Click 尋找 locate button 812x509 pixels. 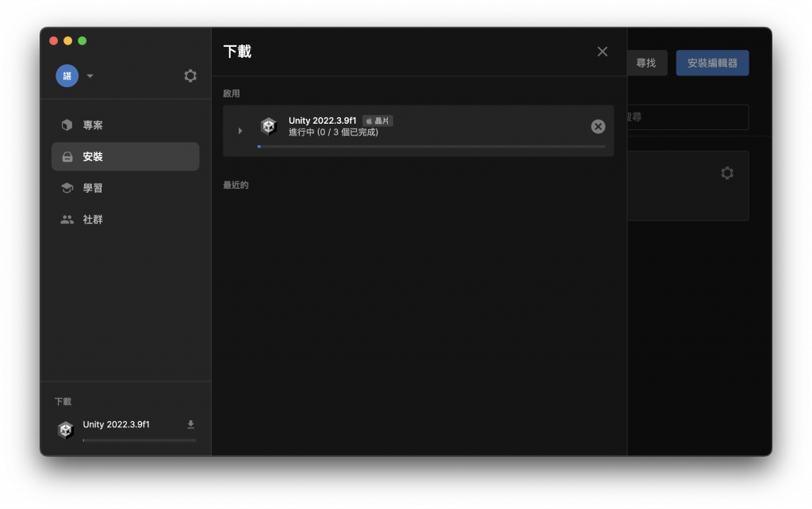click(x=645, y=63)
